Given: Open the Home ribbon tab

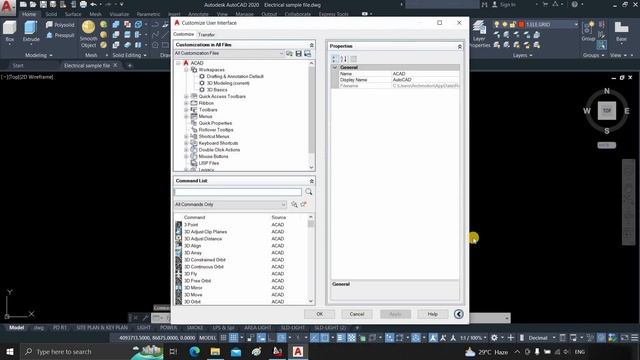Looking at the screenshot, I should pos(29,14).
